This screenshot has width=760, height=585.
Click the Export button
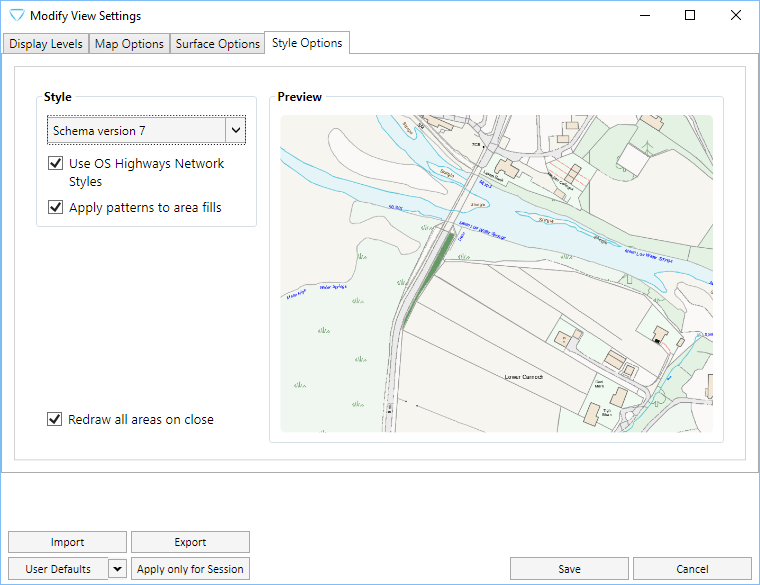[x=190, y=542]
